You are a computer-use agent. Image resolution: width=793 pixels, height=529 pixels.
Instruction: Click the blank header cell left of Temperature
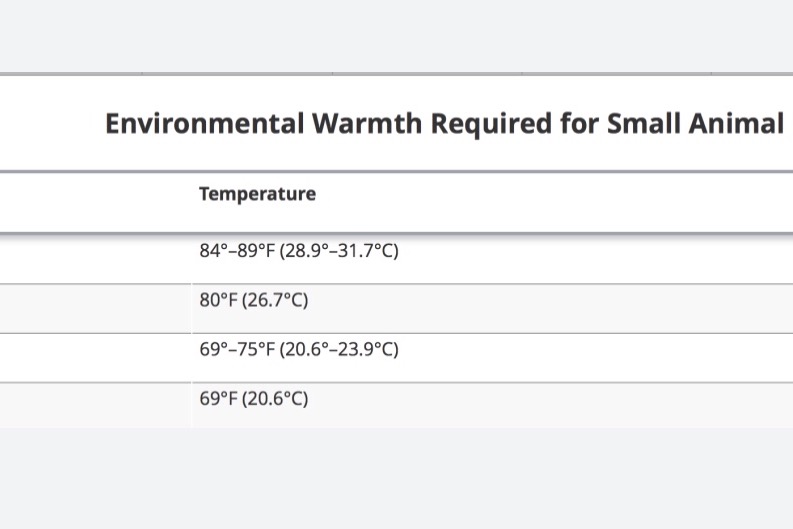tap(96, 202)
